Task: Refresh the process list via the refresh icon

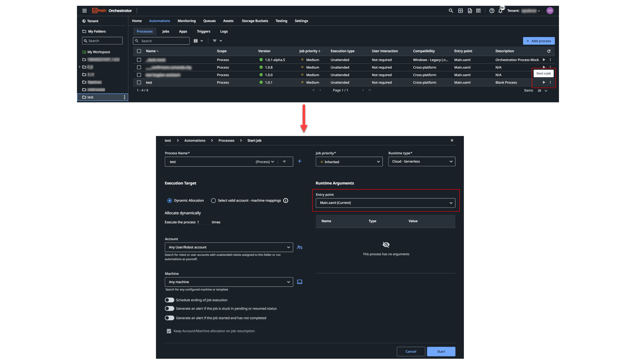Action: (x=549, y=51)
